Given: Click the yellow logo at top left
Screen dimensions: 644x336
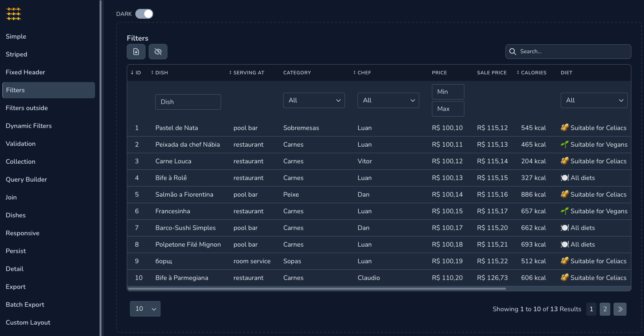Looking at the screenshot, I should 13,14.
